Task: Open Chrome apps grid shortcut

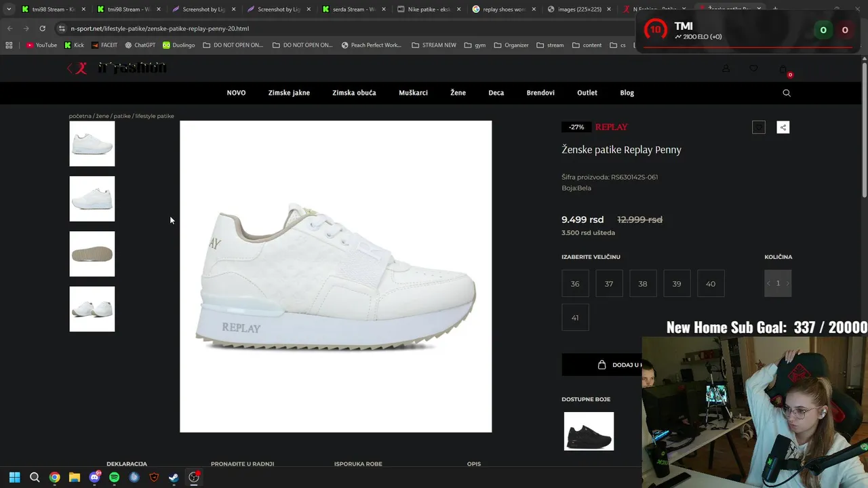Action: tap(9, 45)
